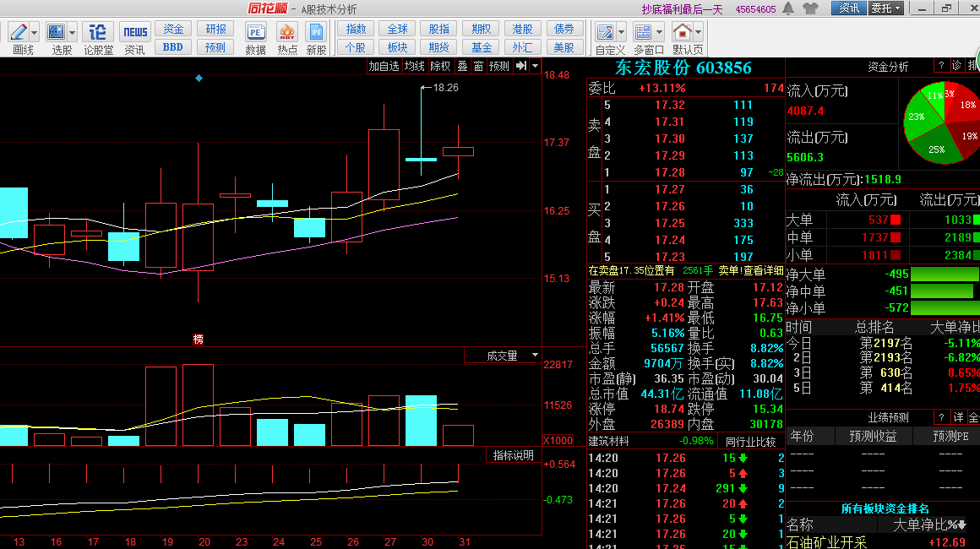Open the PE 数据 icon

click(255, 33)
